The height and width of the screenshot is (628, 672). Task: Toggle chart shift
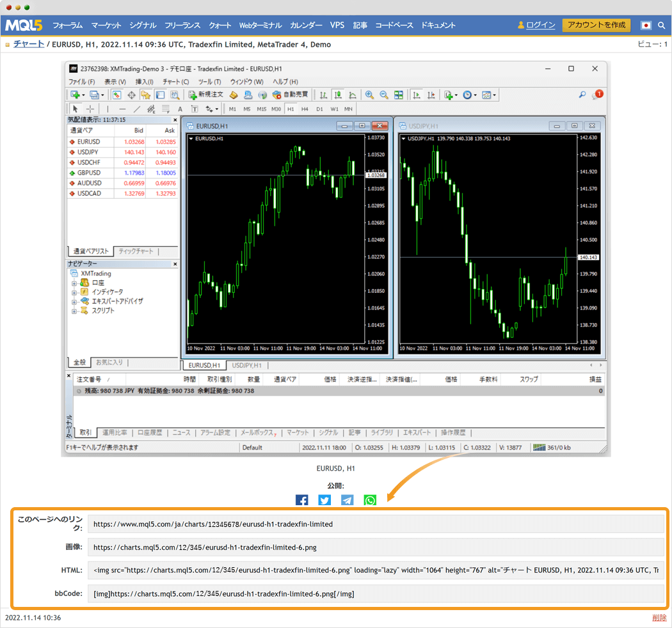point(431,95)
